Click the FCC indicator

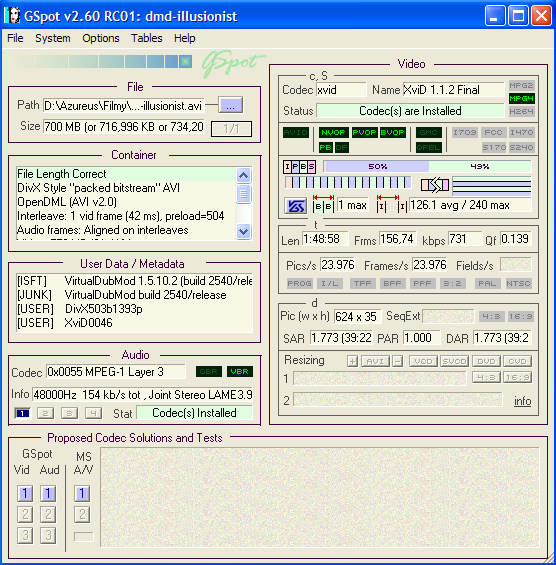pos(493,133)
